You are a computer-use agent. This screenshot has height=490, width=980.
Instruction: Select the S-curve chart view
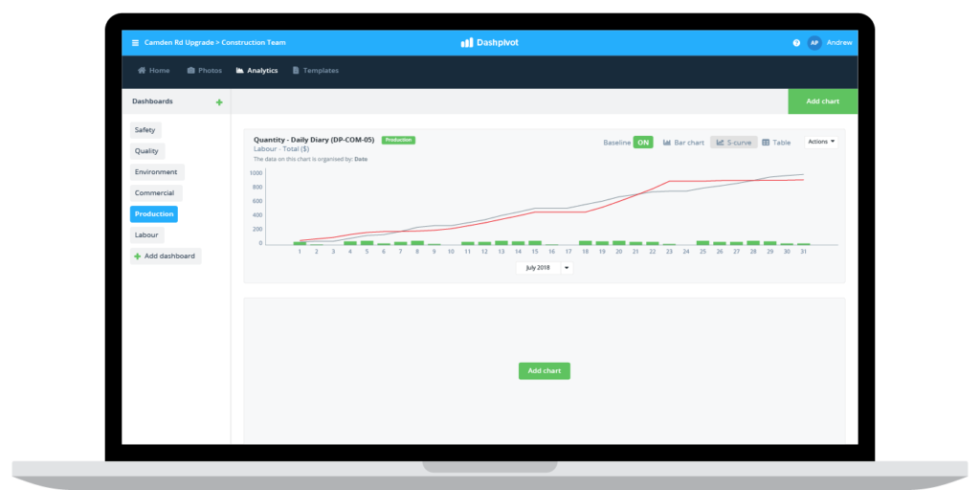(x=733, y=143)
